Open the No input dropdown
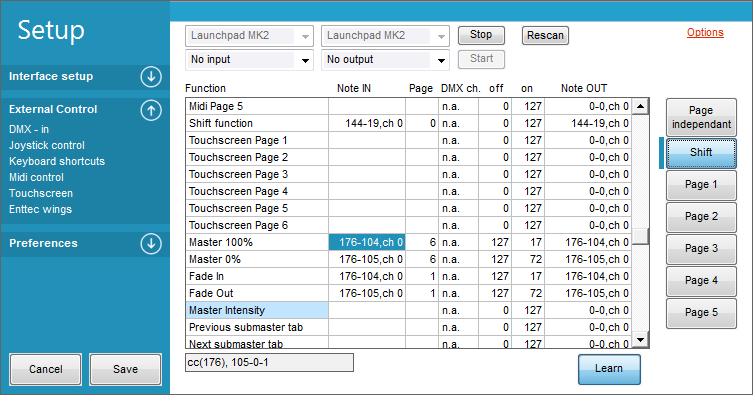The image size is (753, 395). (x=249, y=60)
